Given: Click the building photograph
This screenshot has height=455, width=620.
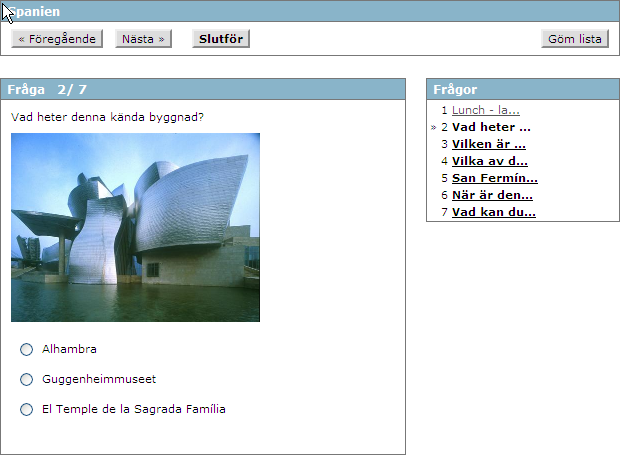Looking at the screenshot, I should click(135, 227).
